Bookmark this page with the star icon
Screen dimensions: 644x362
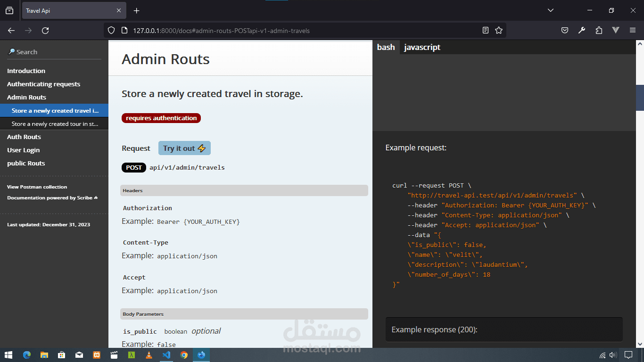click(x=499, y=31)
